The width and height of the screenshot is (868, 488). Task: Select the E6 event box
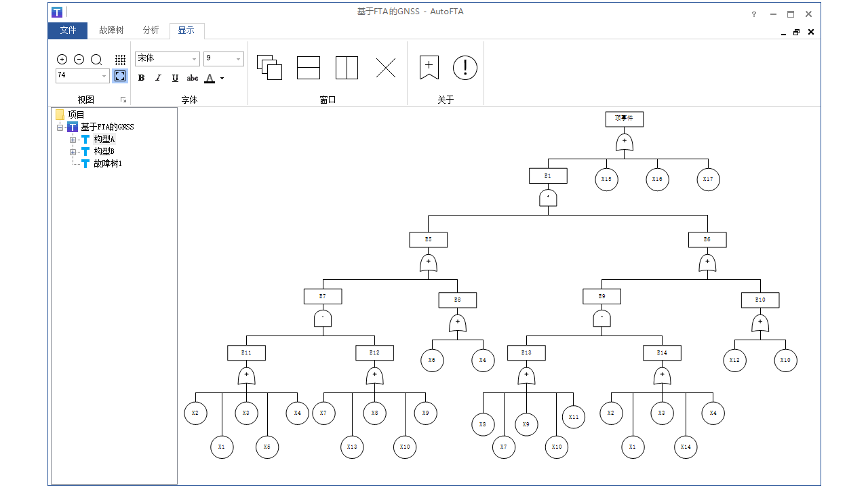pyautogui.click(x=707, y=240)
